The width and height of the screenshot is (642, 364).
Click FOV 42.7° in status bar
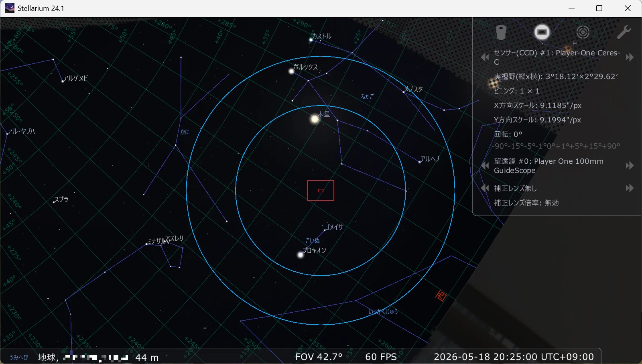tap(319, 357)
